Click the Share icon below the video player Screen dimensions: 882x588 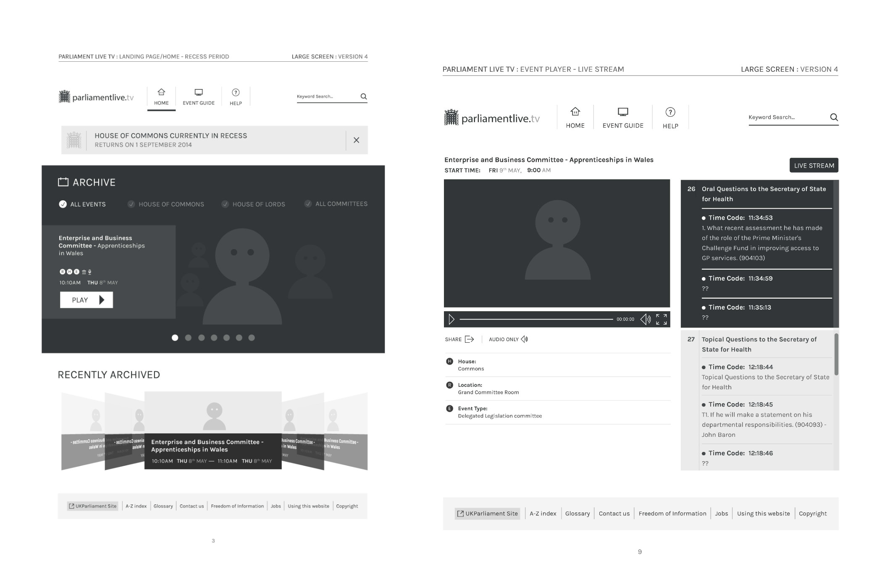(x=470, y=339)
